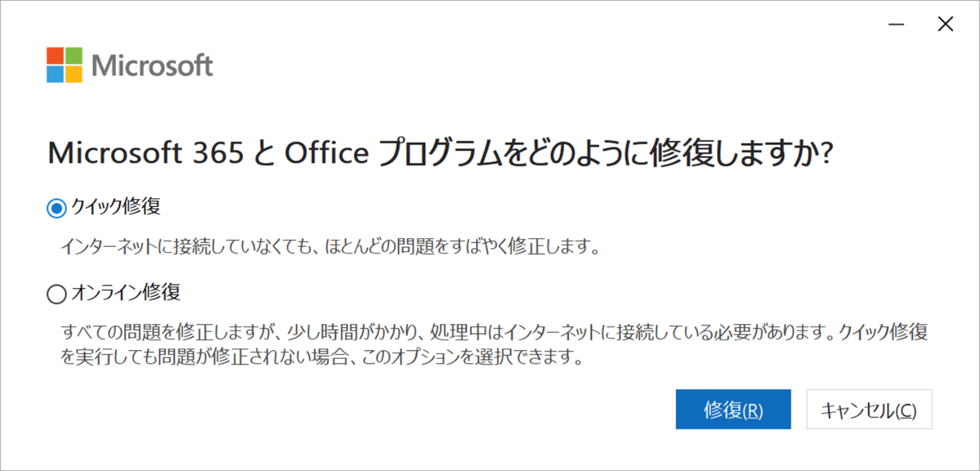Image resolution: width=980 pixels, height=471 pixels.
Task: Select the オンライン修復 radio button circle
Action: [x=57, y=294]
